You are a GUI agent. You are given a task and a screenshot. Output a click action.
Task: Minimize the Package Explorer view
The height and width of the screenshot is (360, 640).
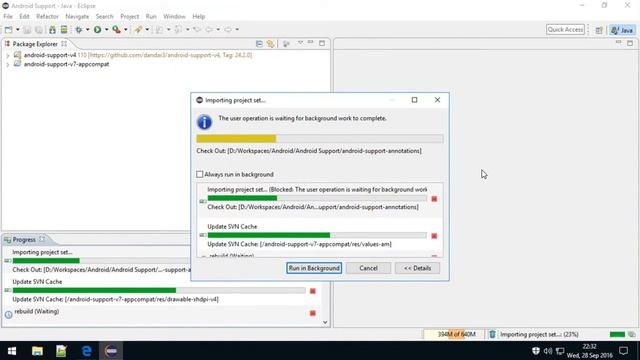coord(311,42)
